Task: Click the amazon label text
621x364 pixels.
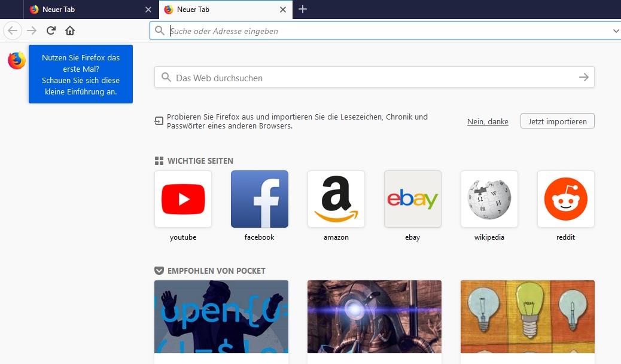Action: coord(336,237)
